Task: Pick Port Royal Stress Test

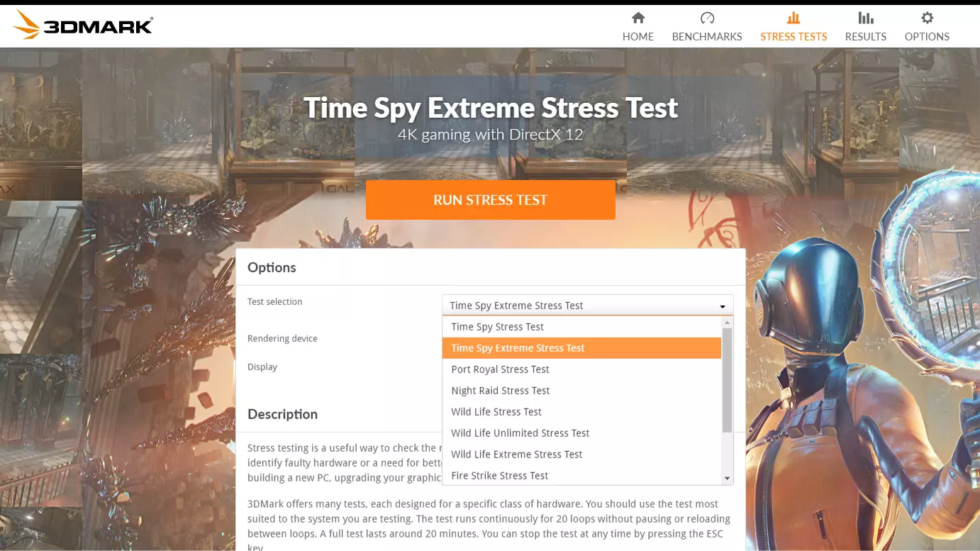Action: 581,369
